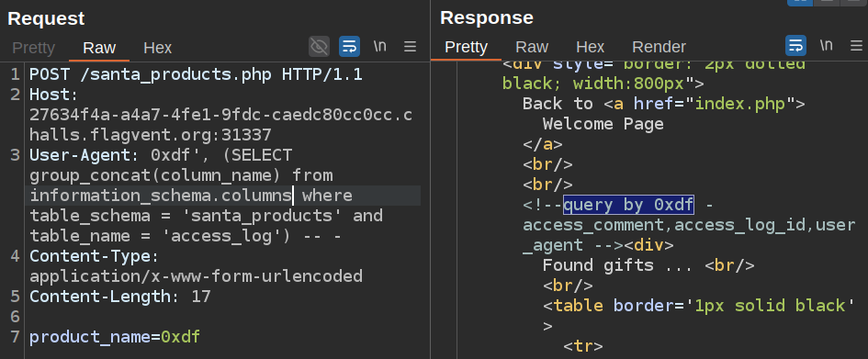Click the Response panel title

coord(487,17)
